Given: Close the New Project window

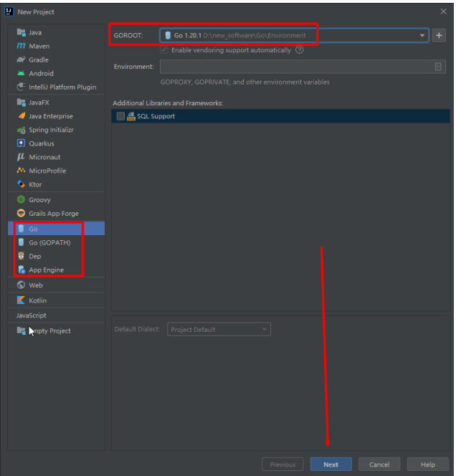Looking at the screenshot, I should pos(444,11).
